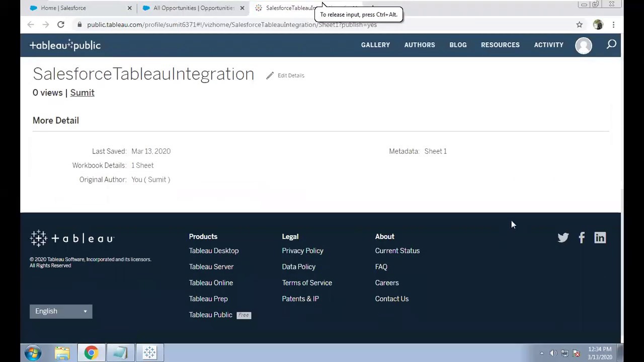Open File Explorer from taskbar

click(62, 353)
